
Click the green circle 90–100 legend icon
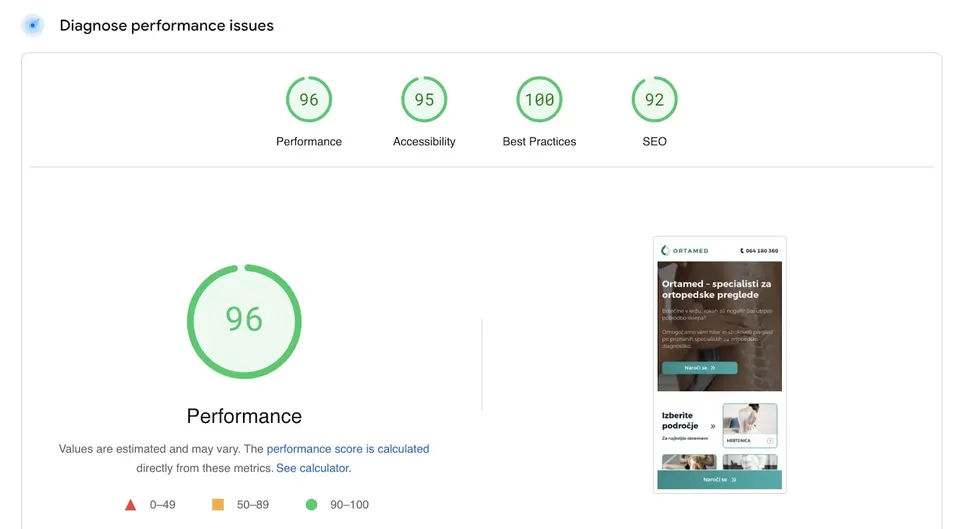tap(312, 505)
